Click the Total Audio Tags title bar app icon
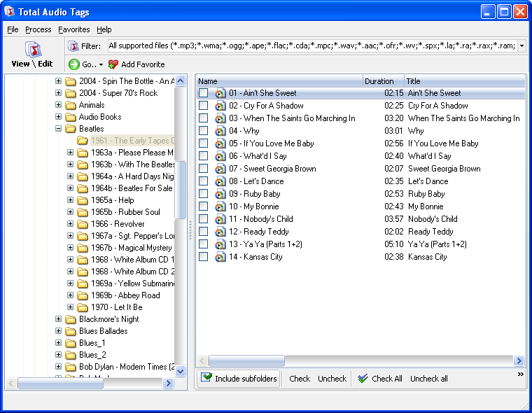Screen dimensions: 532x413 click(10, 11)
